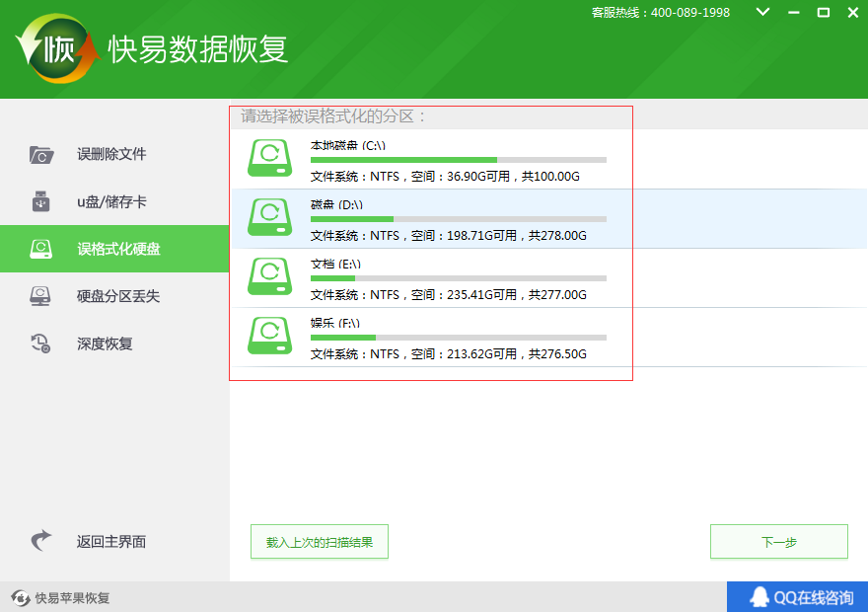This screenshot has width=868, height=612.
Task: Click the 深度恢复 clock icon
Action: point(40,344)
